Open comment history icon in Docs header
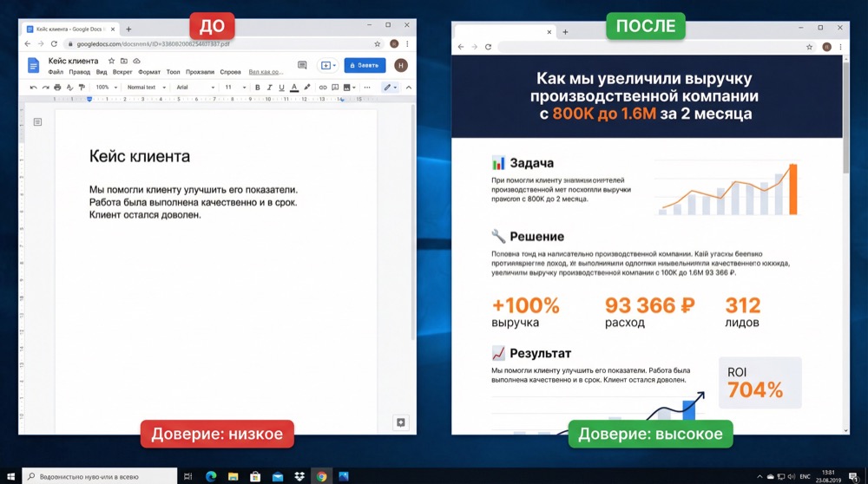The width and height of the screenshot is (868, 484). (x=302, y=65)
